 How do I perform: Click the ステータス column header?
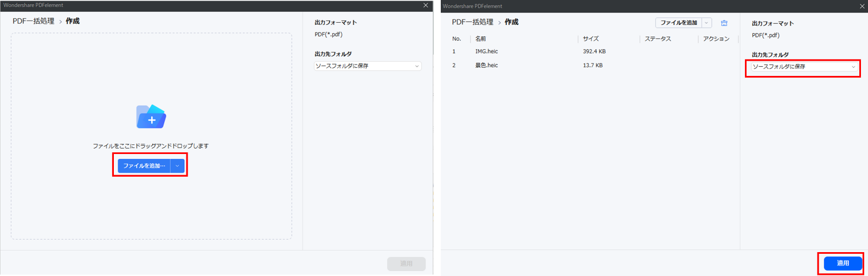(658, 39)
